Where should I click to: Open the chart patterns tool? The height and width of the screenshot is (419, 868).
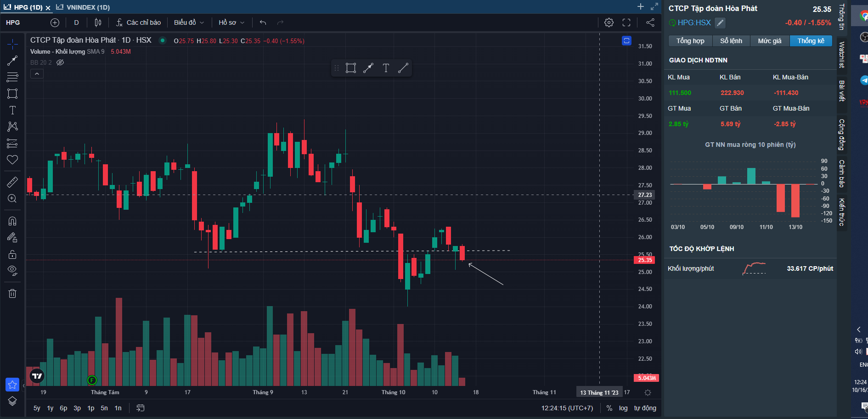tap(12, 127)
